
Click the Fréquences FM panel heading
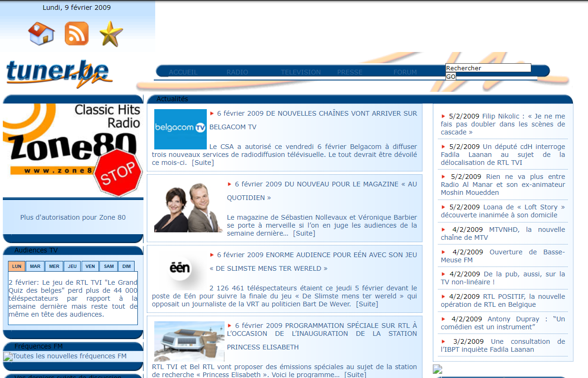pos(38,346)
